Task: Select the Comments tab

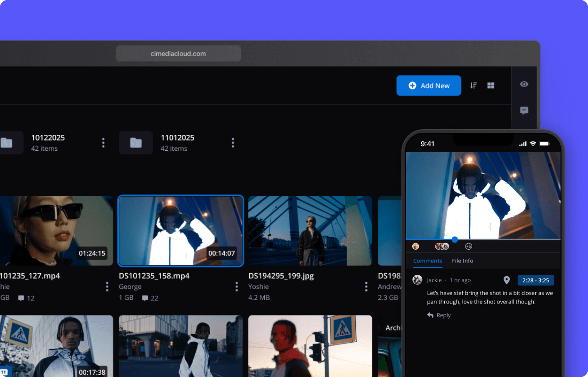Action: tap(427, 261)
